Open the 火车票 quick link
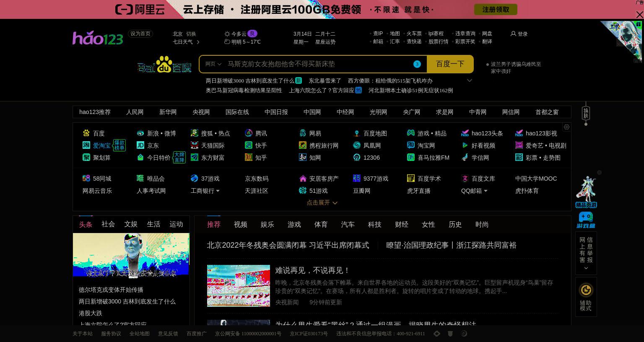The width and height of the screenshot is (644, 342). pos(414,34)
